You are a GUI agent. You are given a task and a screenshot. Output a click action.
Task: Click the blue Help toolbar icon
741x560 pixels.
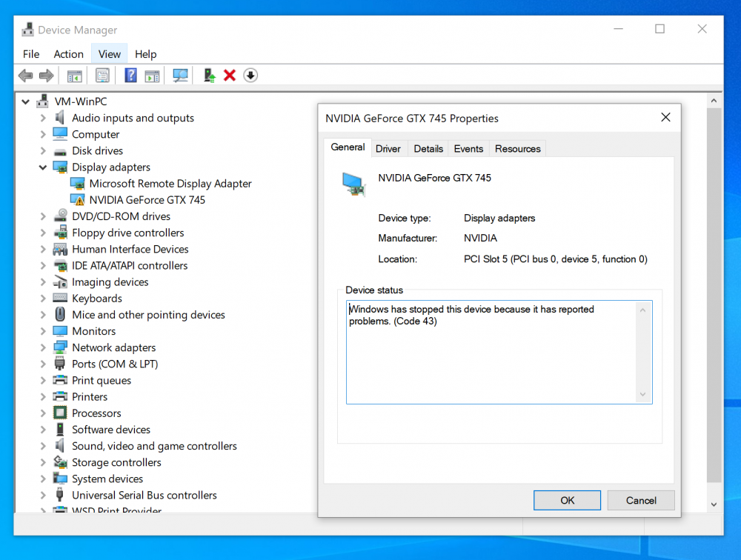130,76
